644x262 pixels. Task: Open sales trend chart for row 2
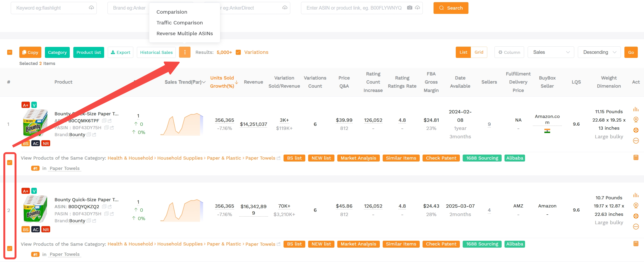pyautogui.click(x=182, y=210)
